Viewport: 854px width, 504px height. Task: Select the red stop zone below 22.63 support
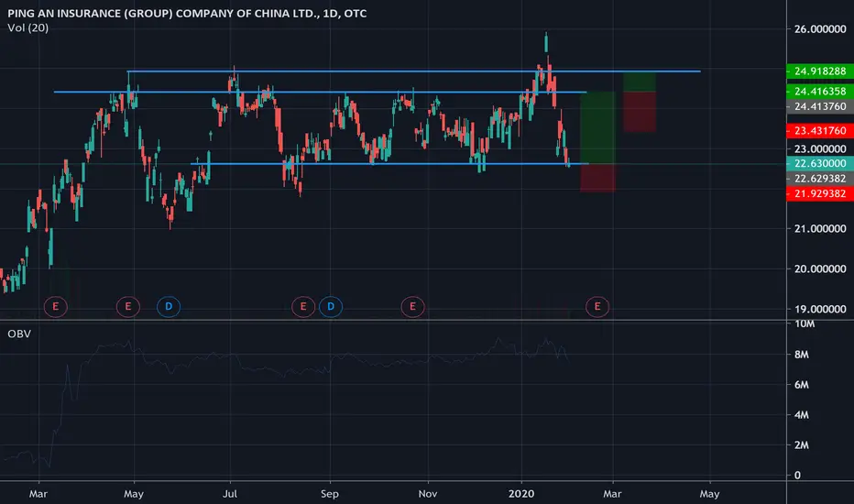[x=598, y=178]
